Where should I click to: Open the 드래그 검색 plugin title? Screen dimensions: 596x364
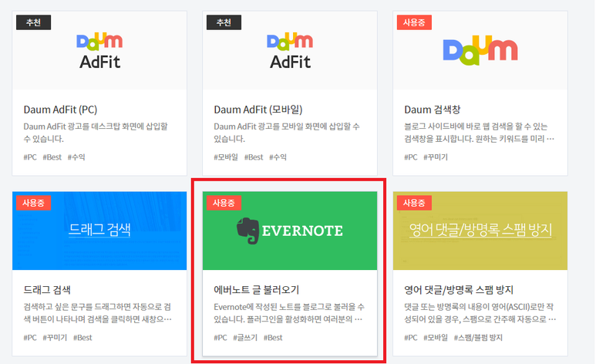(47, 290)
